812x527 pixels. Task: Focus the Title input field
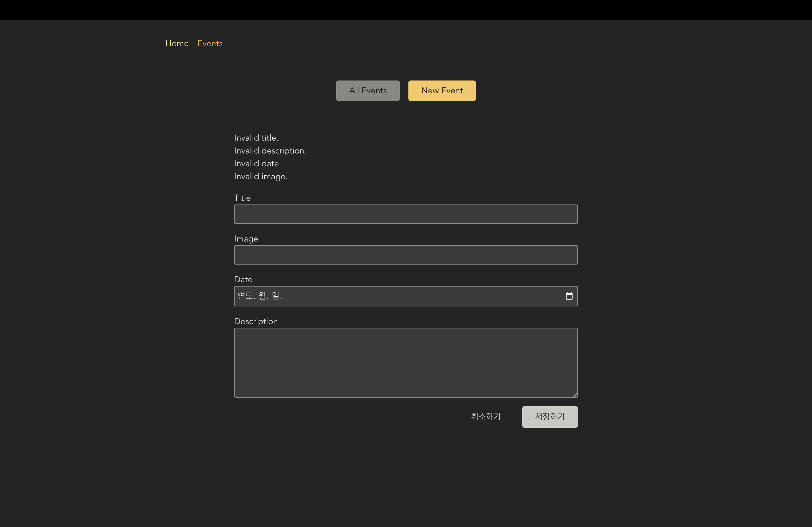point(405,214)
